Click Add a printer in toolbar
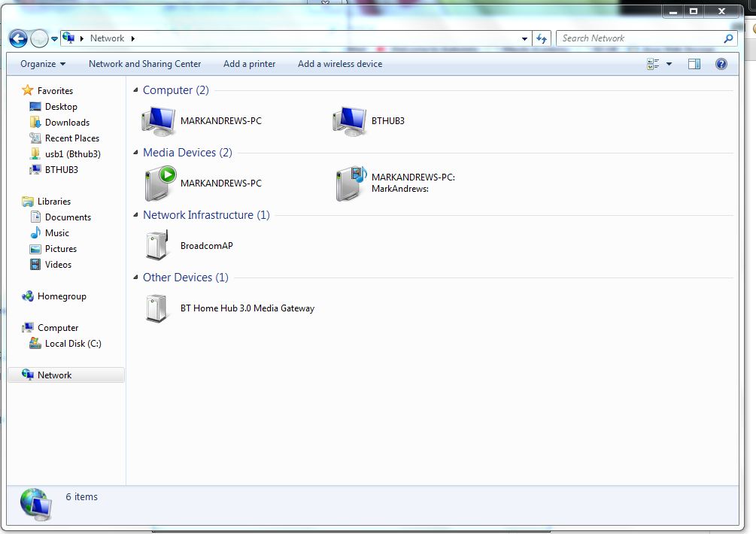The image size is (756, 534). point(249,64)
